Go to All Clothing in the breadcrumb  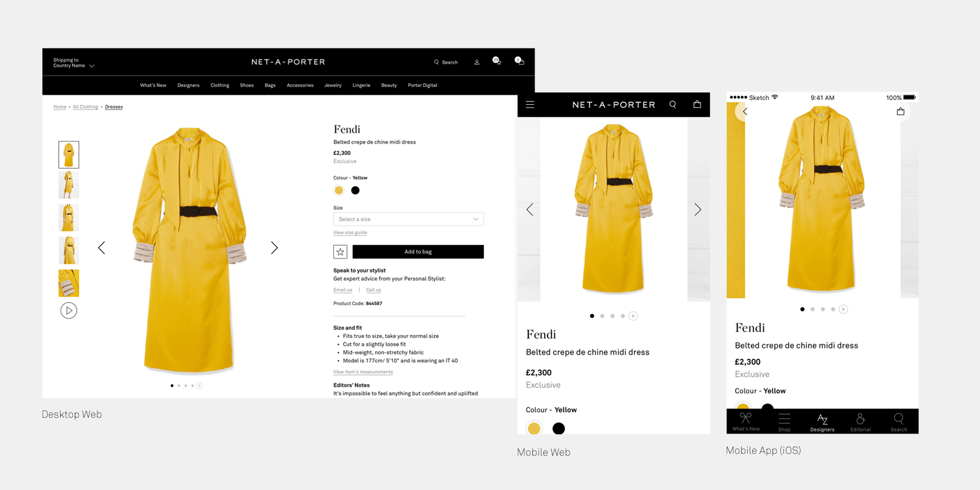[86, 107]
